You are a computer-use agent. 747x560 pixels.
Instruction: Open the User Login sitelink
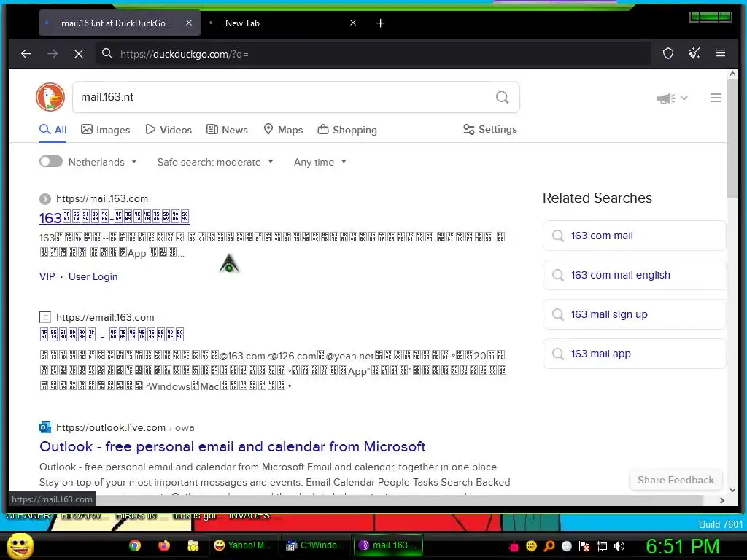pyautogui.click(x=93, y=276)
